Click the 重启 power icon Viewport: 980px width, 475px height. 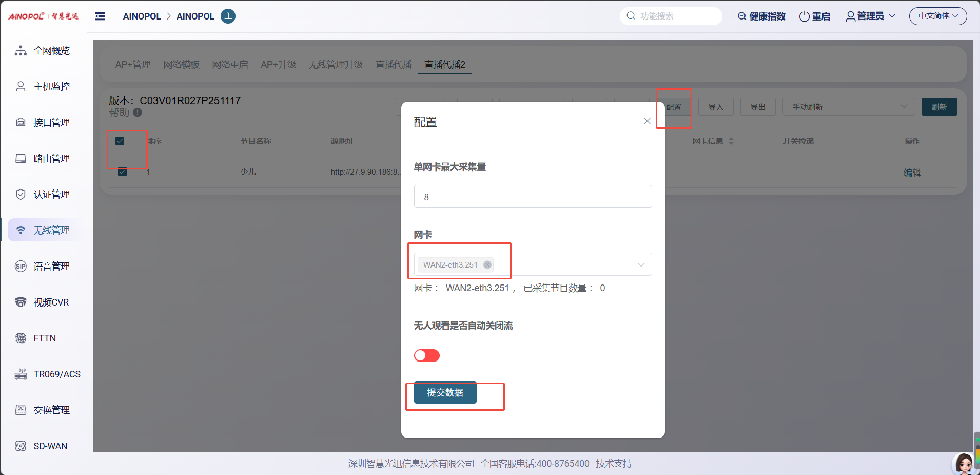tap(804, 16)
